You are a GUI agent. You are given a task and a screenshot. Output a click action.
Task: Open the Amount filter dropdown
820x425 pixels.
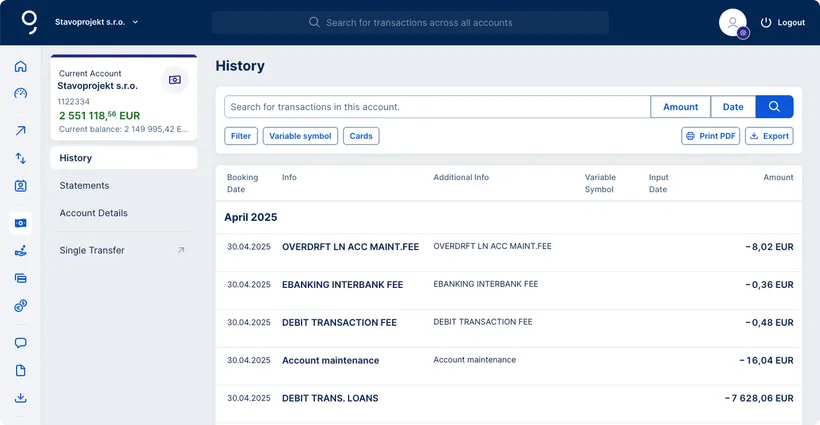click(680, 107)
